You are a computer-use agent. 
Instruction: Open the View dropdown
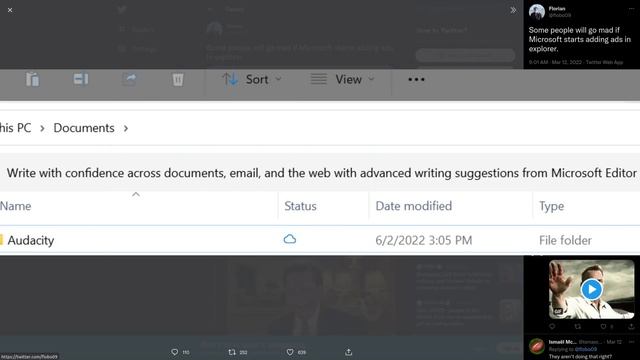(342, 79)
